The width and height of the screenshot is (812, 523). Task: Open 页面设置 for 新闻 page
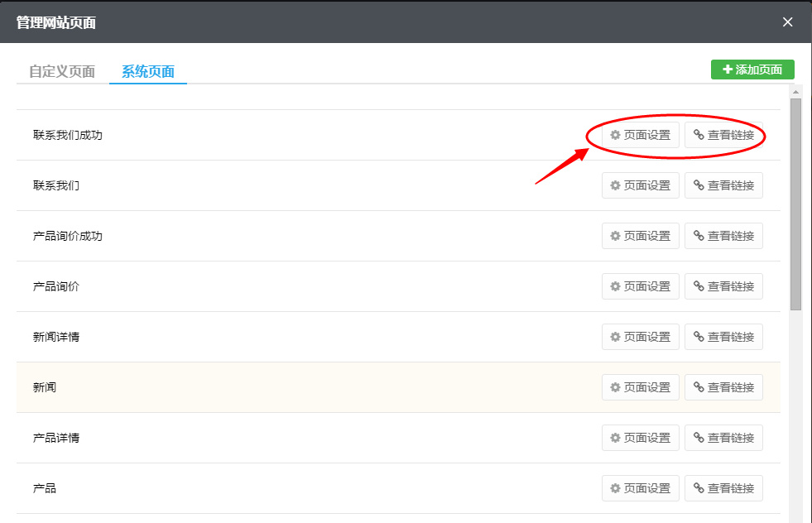point(640,387)
